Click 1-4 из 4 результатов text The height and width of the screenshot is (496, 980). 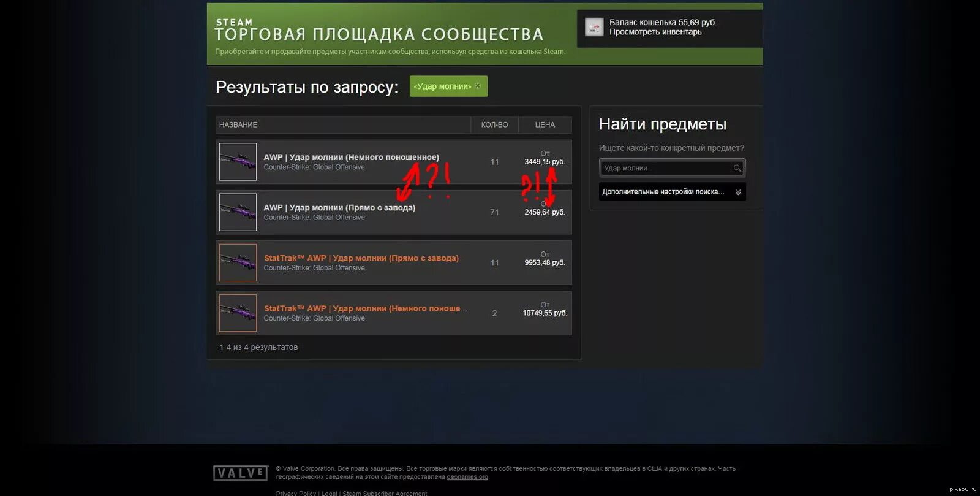[x=258, y=347]
